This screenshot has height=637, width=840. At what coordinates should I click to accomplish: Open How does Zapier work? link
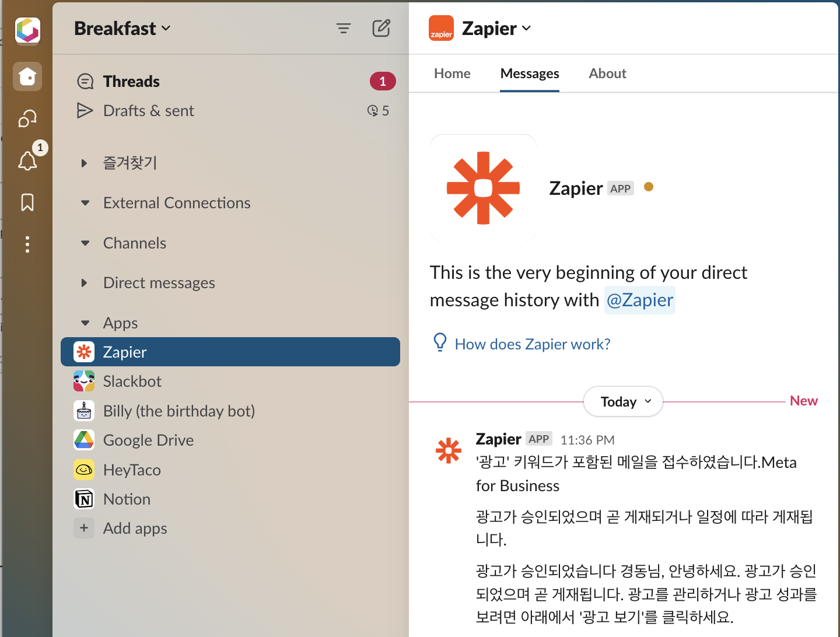click(533, 344)
